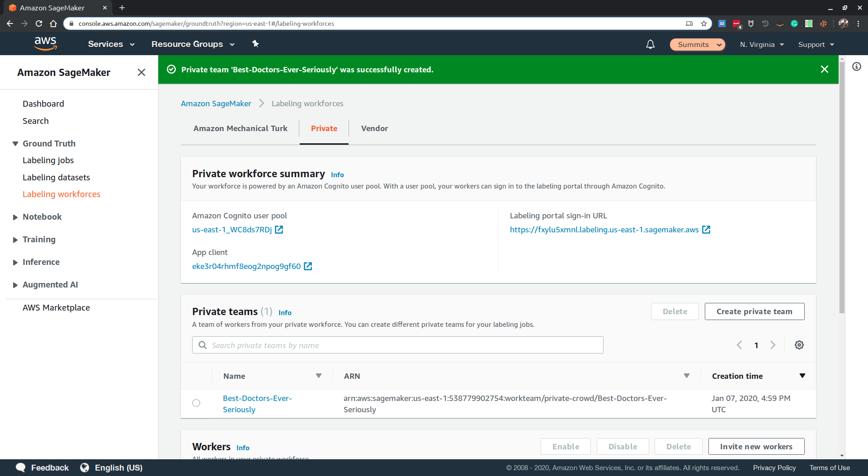Click Info next to Private teams
868x476 pixels.
point(285,313)
